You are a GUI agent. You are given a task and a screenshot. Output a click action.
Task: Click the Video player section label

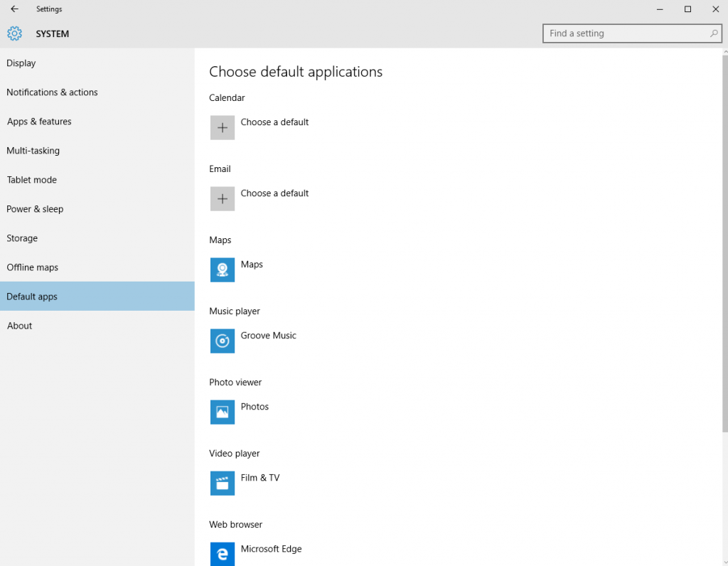235,454
